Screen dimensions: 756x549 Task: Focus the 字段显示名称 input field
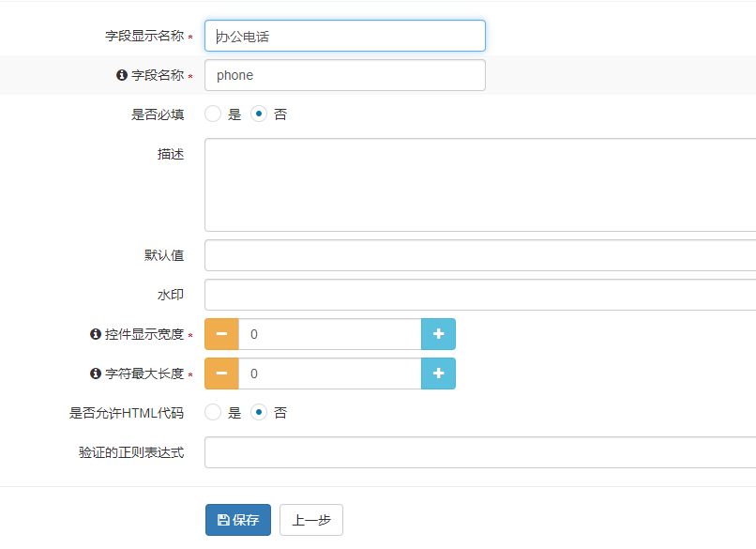point(344,37)
